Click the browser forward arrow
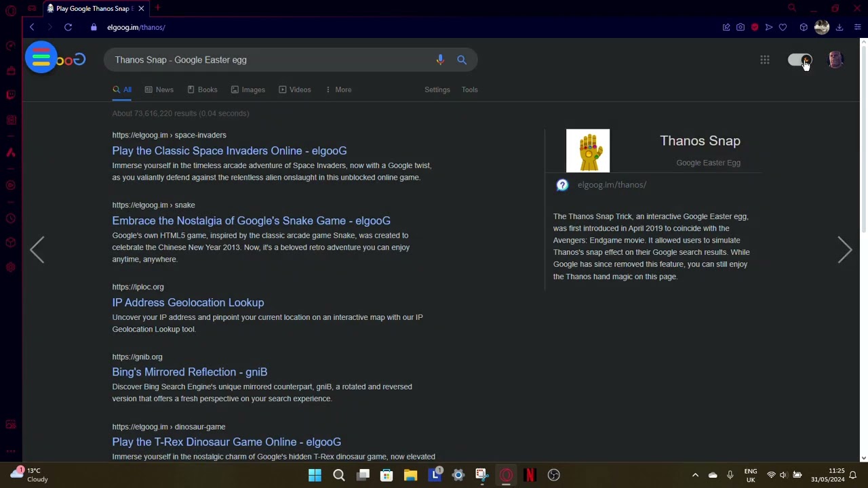 pyautogui.click(x=50, y=27)
